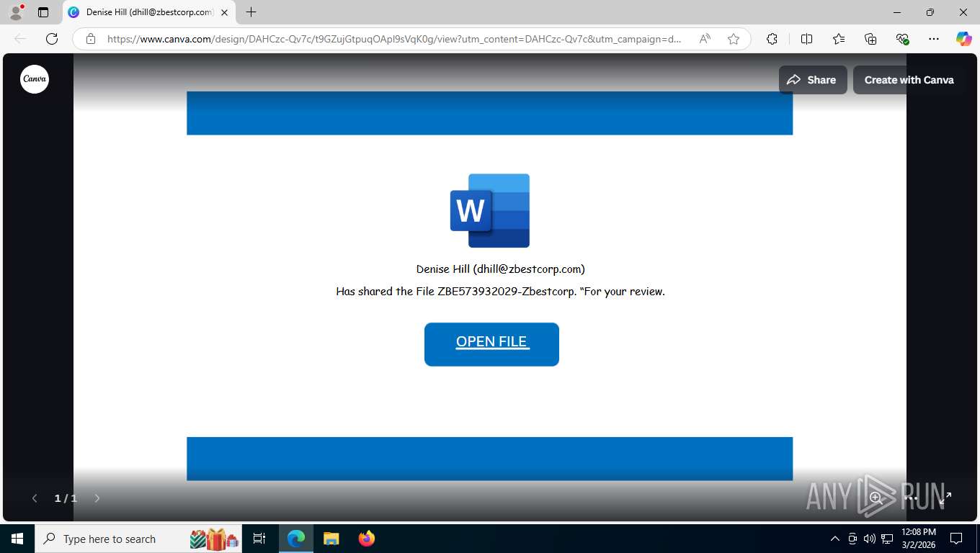Open the notification center icon
Viewport: 980px width, 553px height.
click(x=956, y=539)
